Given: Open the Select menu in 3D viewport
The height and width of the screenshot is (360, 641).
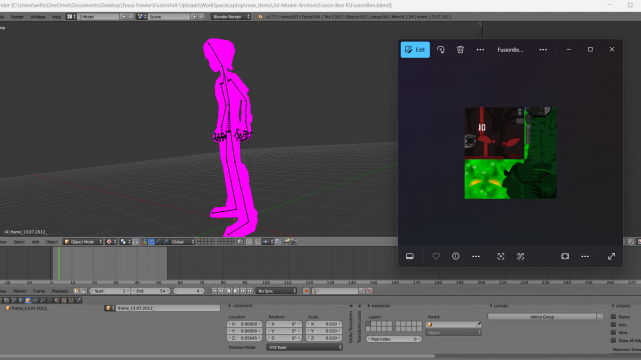Looking at the screenshot, I should (19, 242).
